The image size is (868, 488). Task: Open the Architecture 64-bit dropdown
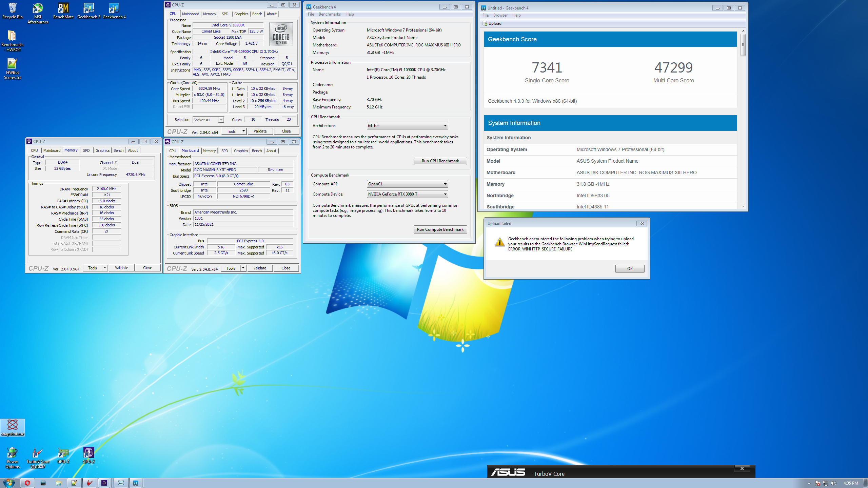(x=407, y=126)
